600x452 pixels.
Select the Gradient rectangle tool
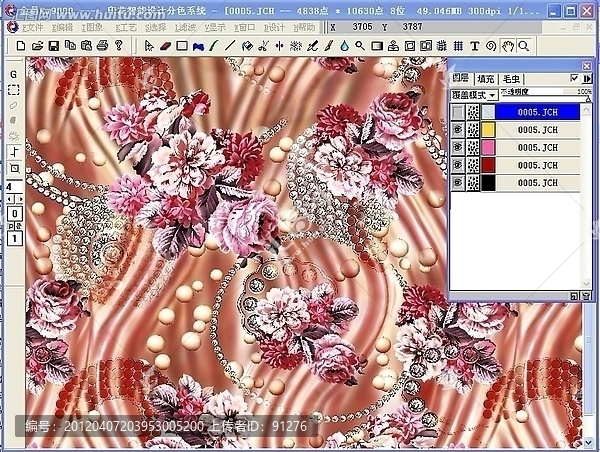click(x=377, y=46)
